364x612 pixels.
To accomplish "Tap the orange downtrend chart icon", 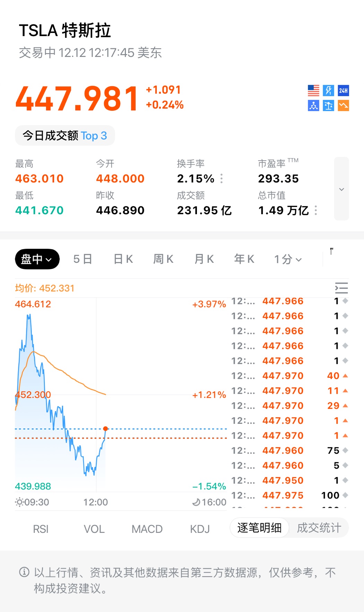I will pyautogui.click(x=343, y=106).
